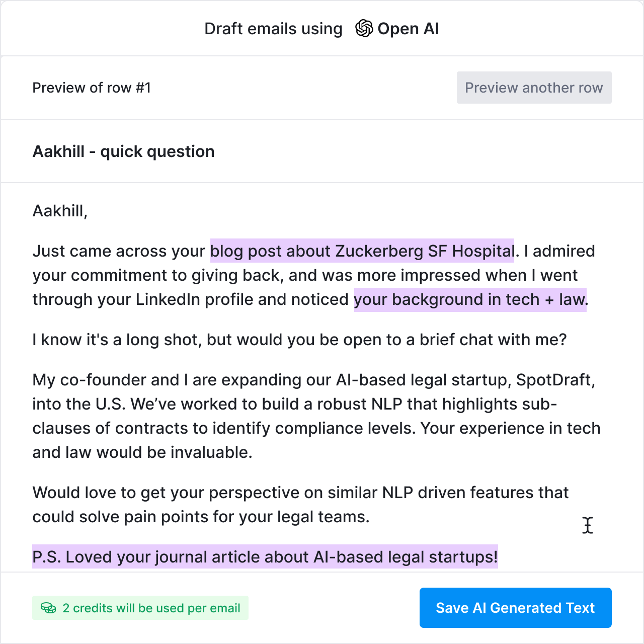This screenshot has height=644, width=644.
Task: Click the 'Aakhill,' greeting line
Action: coord(60,210)
